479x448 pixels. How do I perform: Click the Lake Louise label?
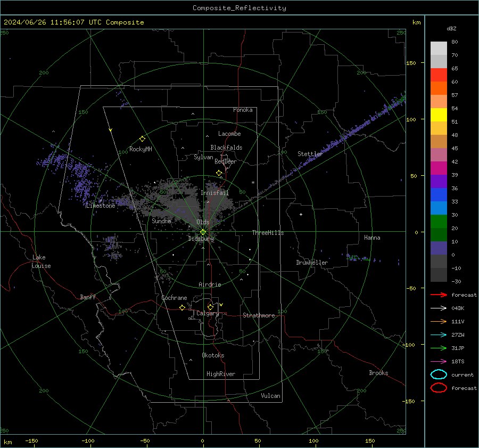[x=41, y=262]
